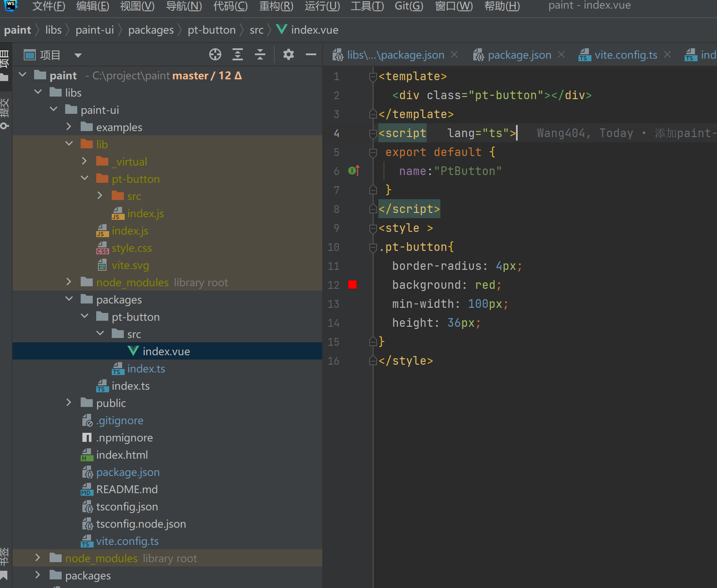The image size is (717, 588).
Task: Click the locate/select opened file crosshair icon
Action: coord(215,55)
